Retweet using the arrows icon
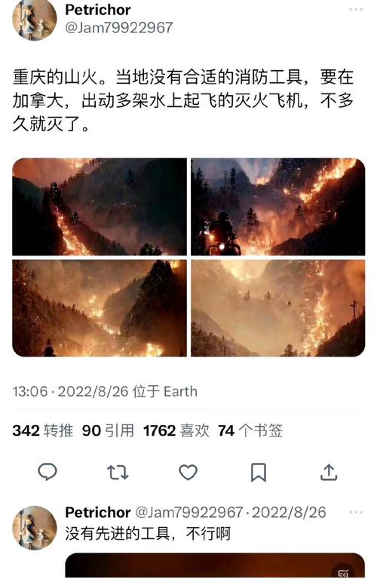Image resolution: width=377 pixels, height=588 pixels. click(118, 473)
